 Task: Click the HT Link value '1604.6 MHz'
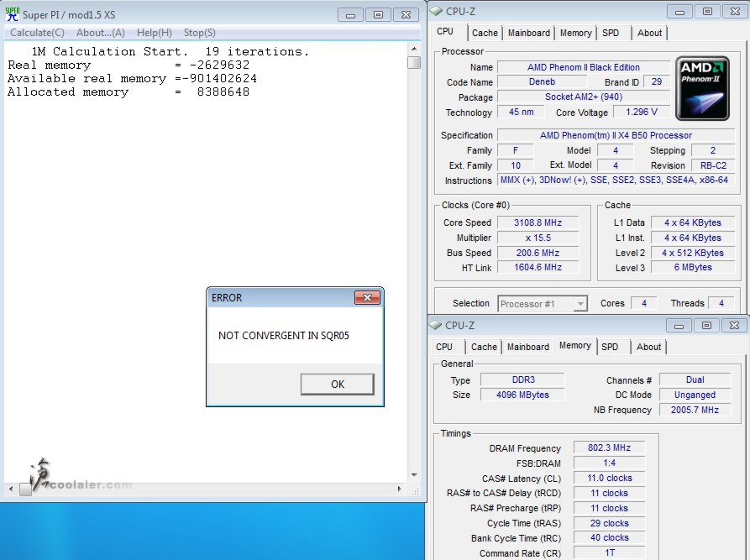coord(538,267)
